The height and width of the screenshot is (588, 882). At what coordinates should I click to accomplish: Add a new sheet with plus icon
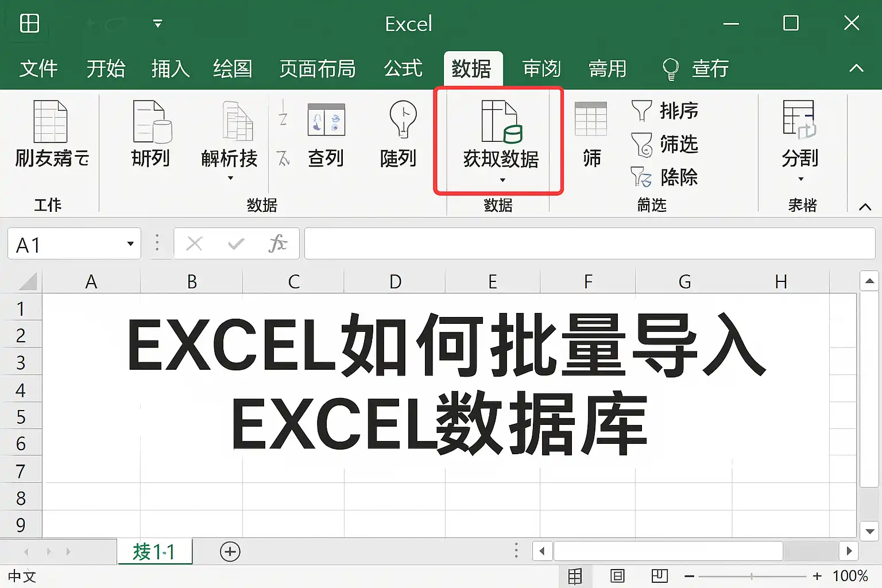tap(230, 552)
